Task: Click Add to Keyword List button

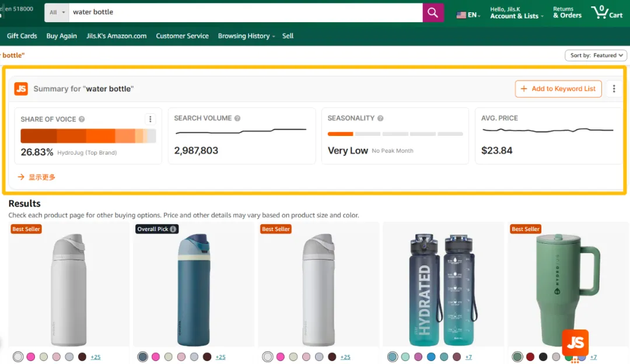Action: coord(558,89)
